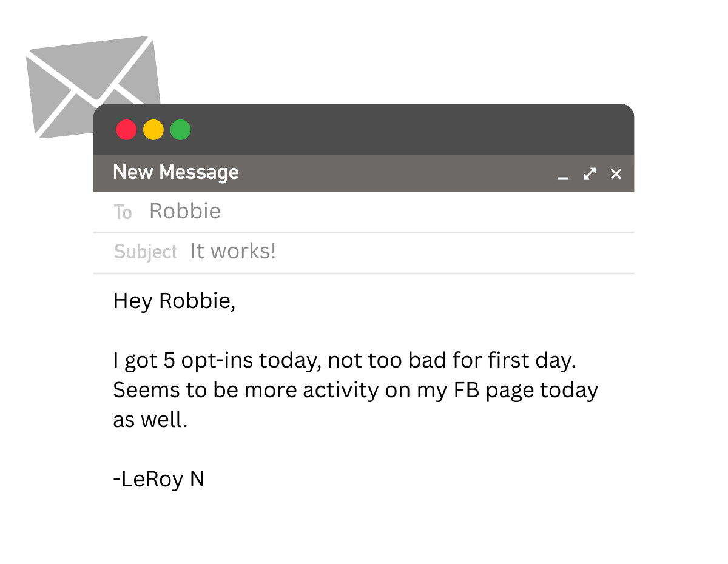Viewport: 728px width, 564px height.
Task: Click the greeting line "Hey Robbie,"
Action: tap(174, 301)
